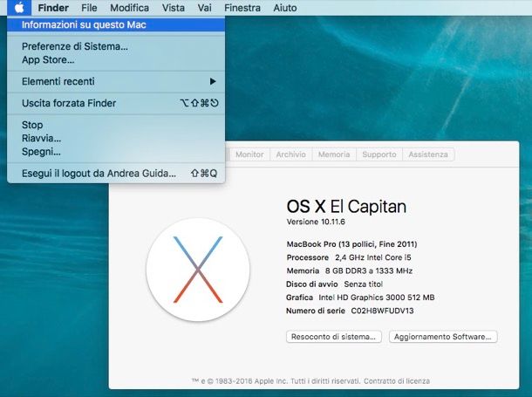The height and width of the screenshot is (397, 532).
Task: Click the El Capitan X logo
Action: (198, 270)
